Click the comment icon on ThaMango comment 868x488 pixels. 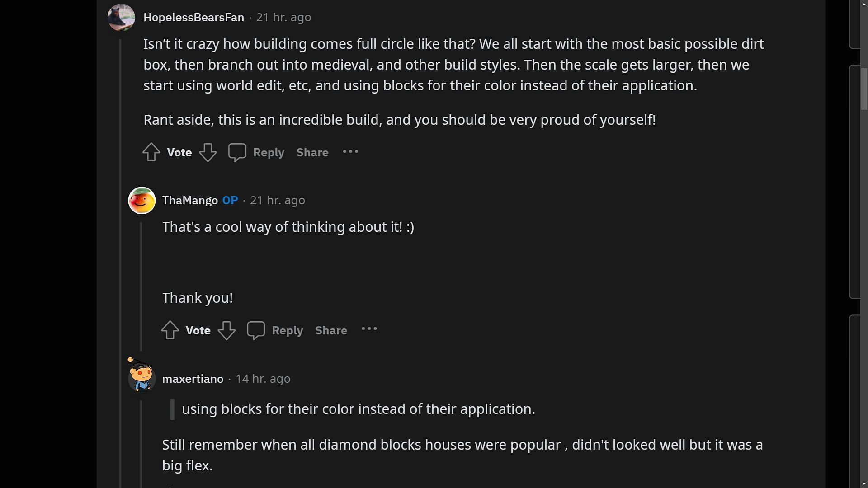click(x=256, y=330)
